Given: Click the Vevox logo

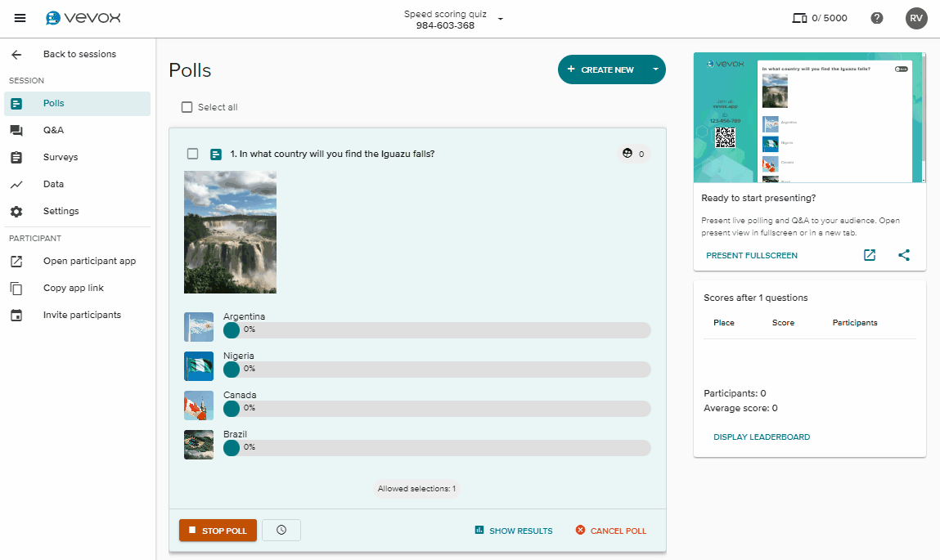Looking at the screenshot, I should click(83, 18).
